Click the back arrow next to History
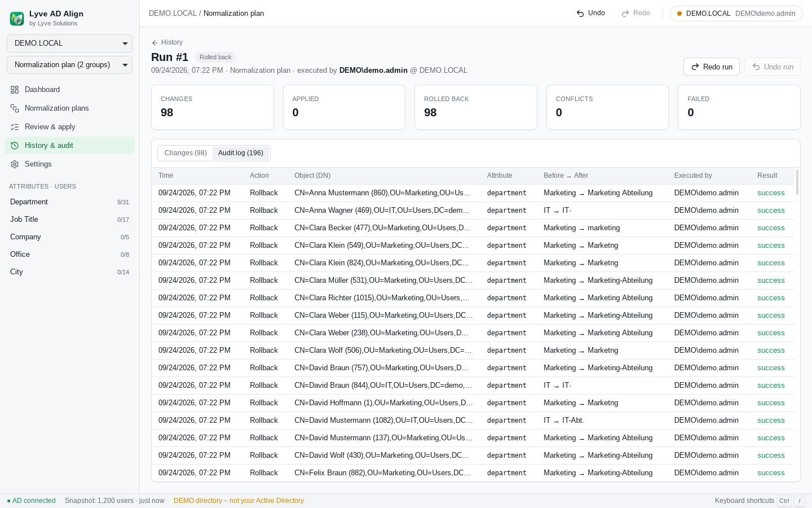Image resolution: width=812 pixels, height=508 pixels. (x=155, y=43)
